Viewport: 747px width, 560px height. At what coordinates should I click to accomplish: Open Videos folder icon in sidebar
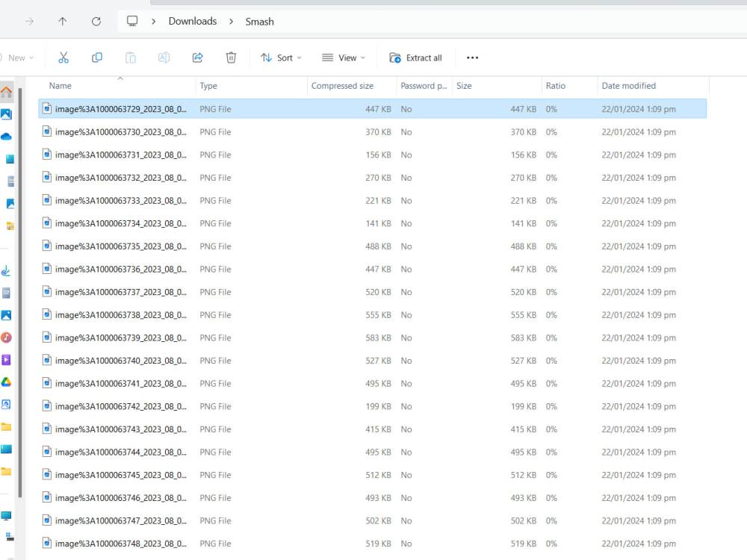(x=6, y=360)
